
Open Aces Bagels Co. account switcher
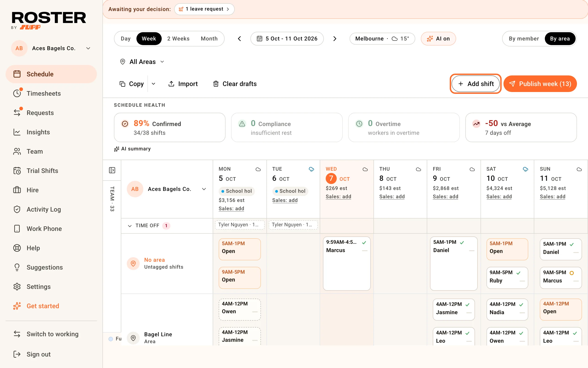[51, 48]
